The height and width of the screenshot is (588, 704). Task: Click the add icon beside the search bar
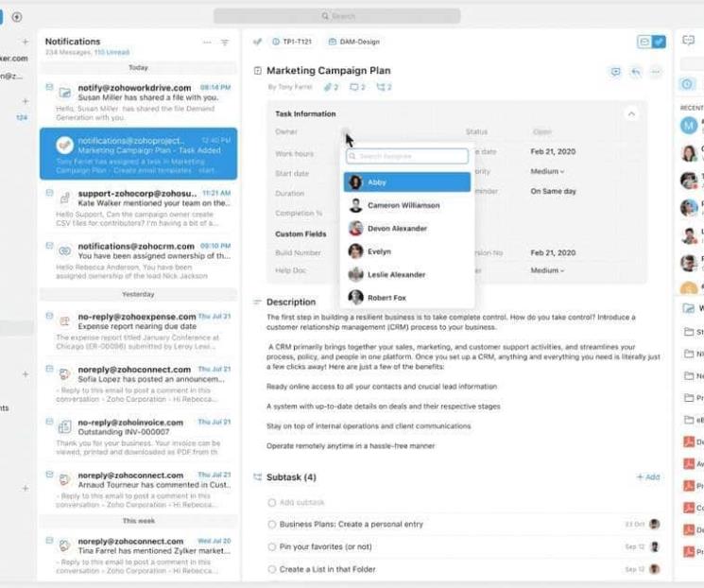click(17, 17)
